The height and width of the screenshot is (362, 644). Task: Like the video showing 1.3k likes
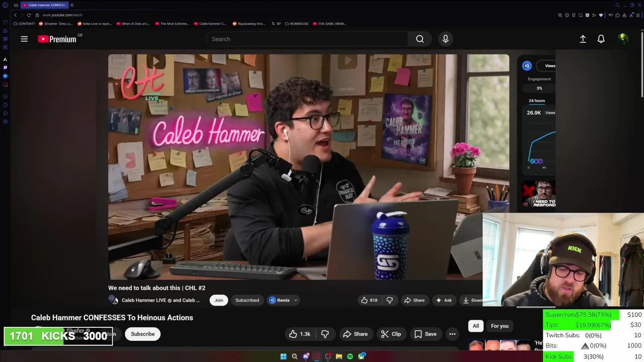tap(299, 334)
